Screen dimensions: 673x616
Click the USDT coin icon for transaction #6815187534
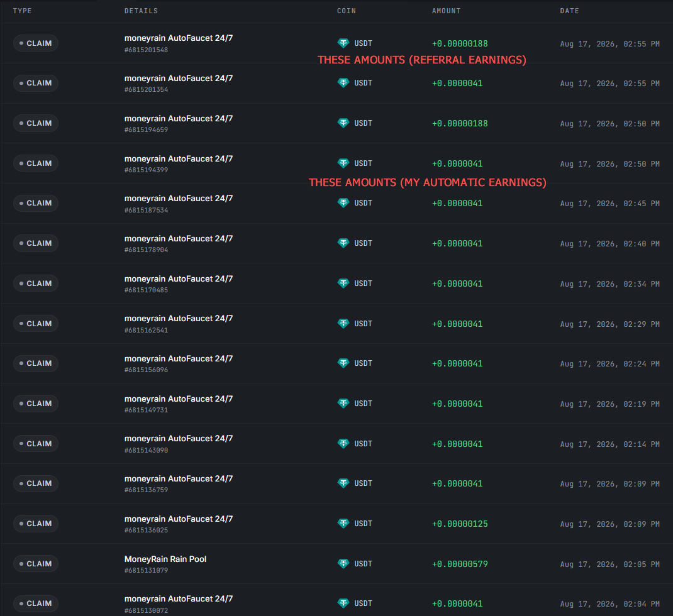point(343,203)
